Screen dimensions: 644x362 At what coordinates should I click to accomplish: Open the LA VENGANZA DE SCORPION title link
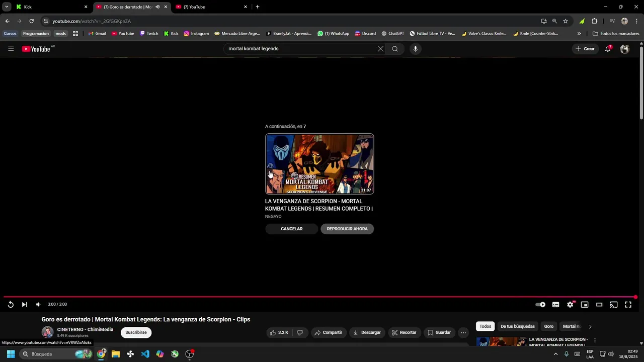[319, 205]
